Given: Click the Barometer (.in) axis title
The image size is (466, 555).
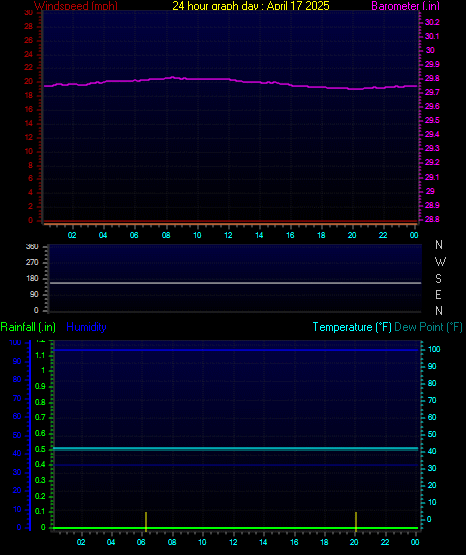Looking at the screenshot, I should point(405,6).
